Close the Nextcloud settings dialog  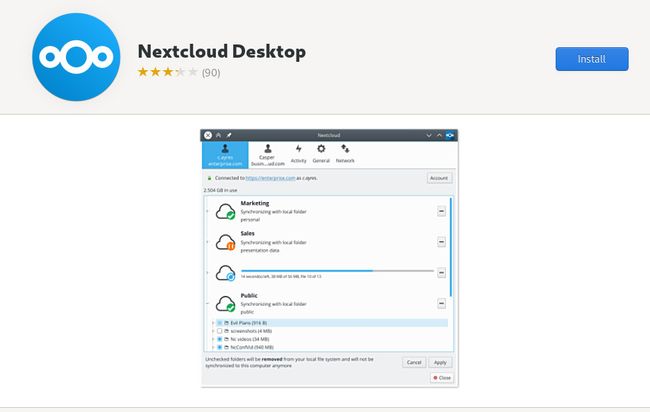[x=442, y=378]
